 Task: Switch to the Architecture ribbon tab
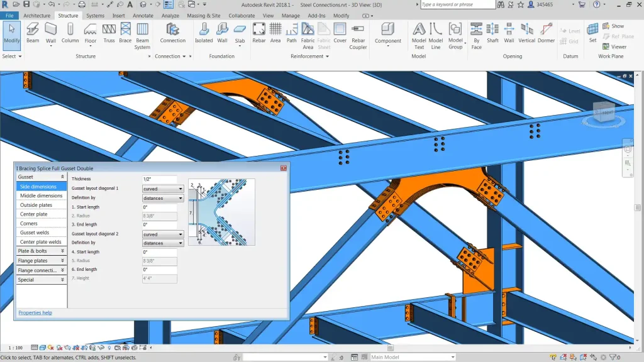click(x=36, y=15)
